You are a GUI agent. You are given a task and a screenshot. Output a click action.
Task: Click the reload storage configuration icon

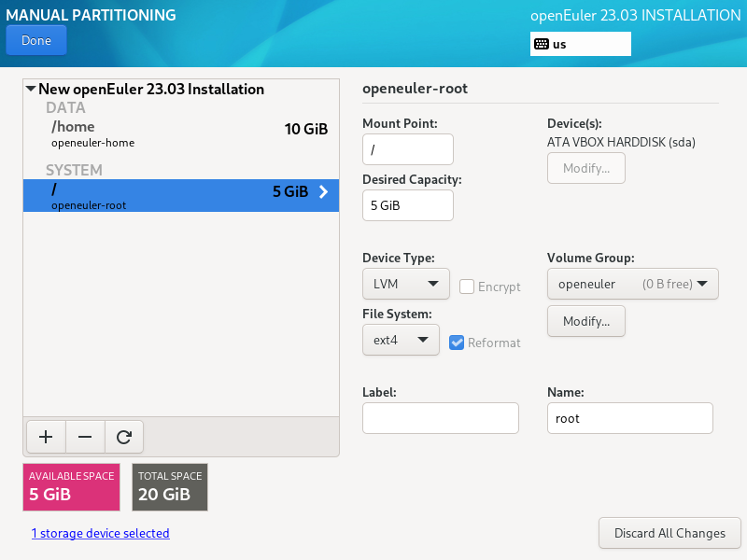click(123, 436)
